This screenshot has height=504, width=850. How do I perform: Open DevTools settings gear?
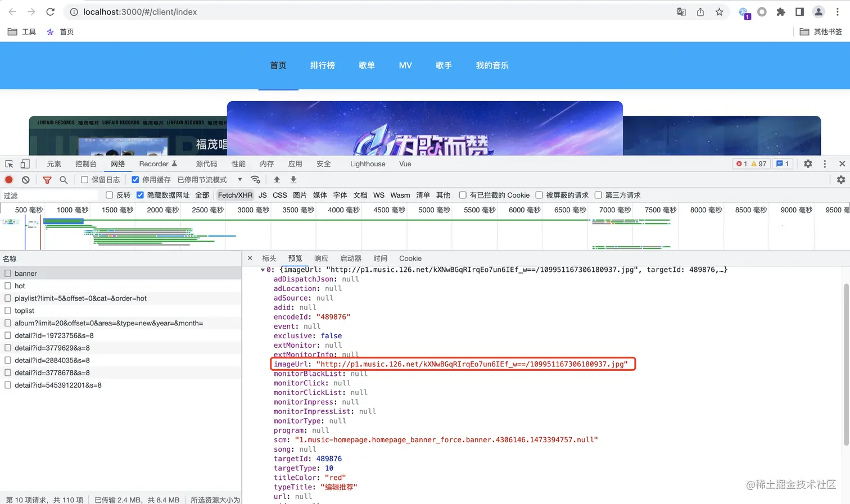pyautogui.click(x=808, y=164)
